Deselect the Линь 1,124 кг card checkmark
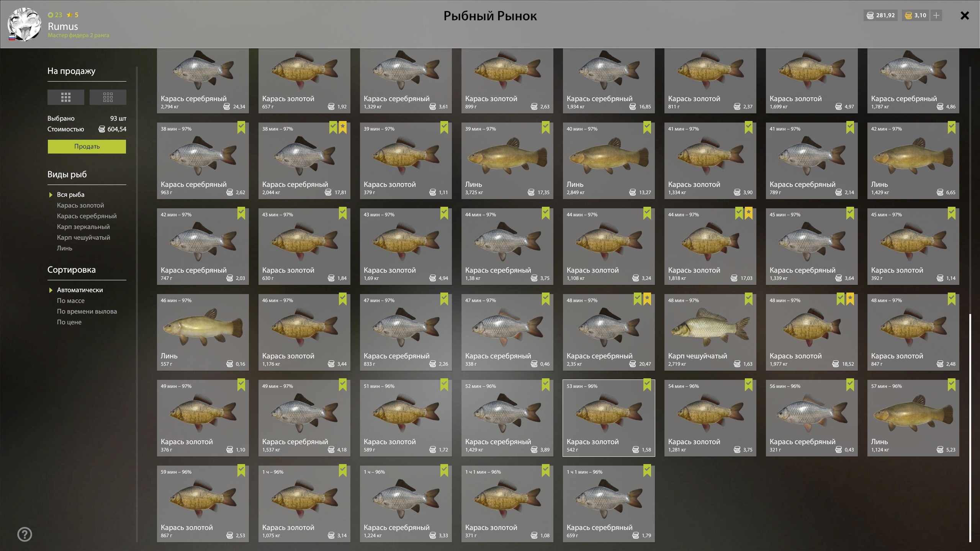The height and width of the screenshot is (551, 980). (x=951, y=384)
